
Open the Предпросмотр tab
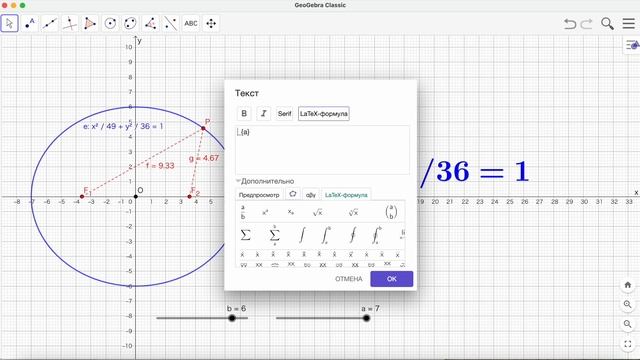click(259, 195)
